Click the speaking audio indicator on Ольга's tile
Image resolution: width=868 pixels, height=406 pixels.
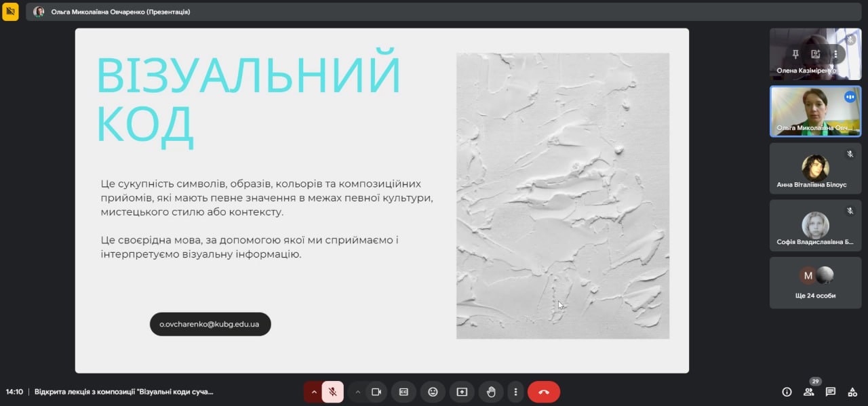pos(850,97)
